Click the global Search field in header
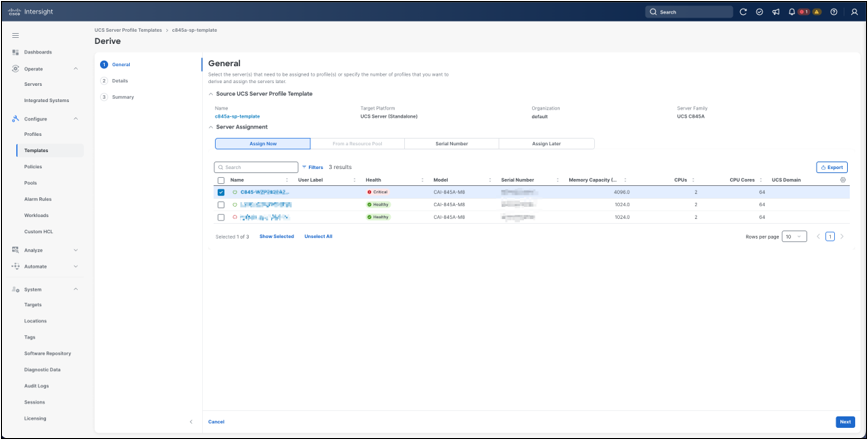This screenshot has width=868, height=440. point(689,12)
